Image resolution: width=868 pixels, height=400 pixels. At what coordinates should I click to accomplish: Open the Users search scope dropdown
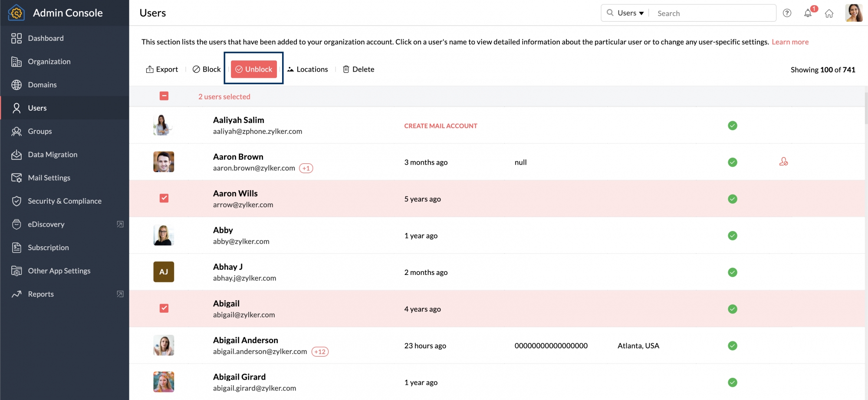tap(631, 13)
